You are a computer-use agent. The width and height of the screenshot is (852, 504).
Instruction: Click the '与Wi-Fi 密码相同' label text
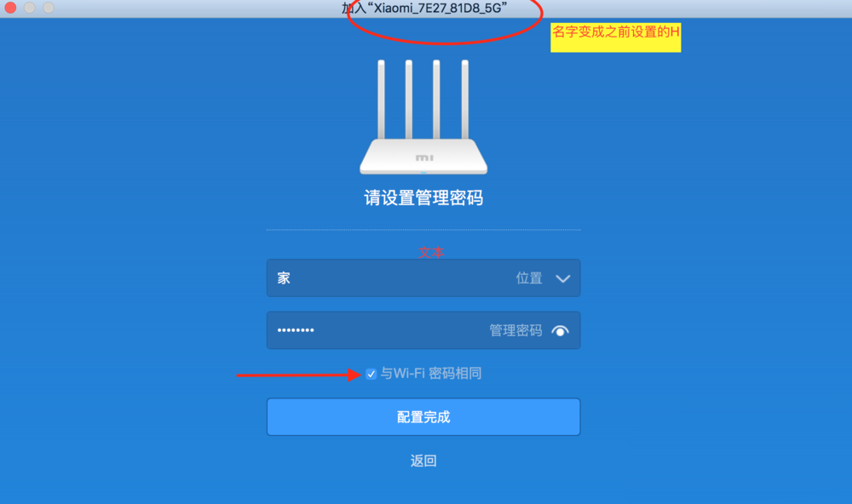[431, 374]
